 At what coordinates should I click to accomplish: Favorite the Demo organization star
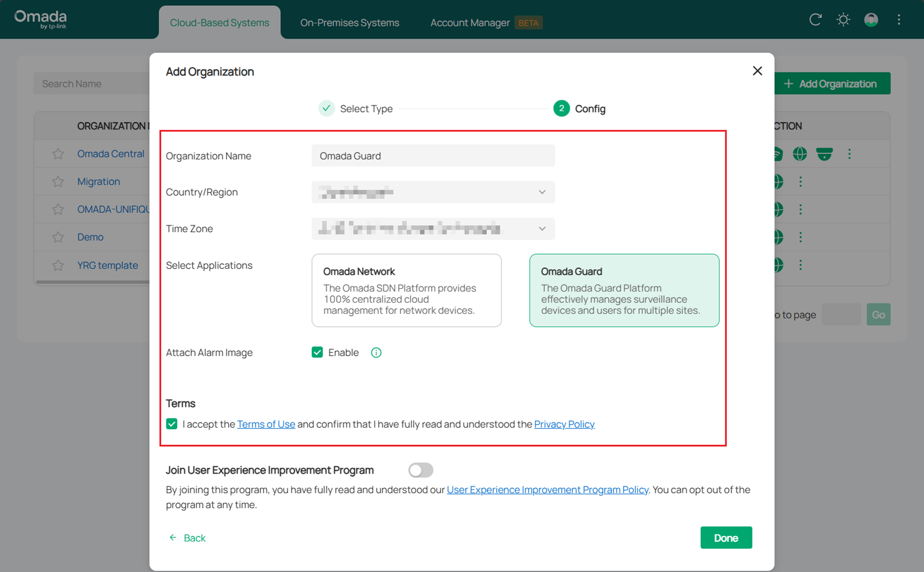coord(58,237)
